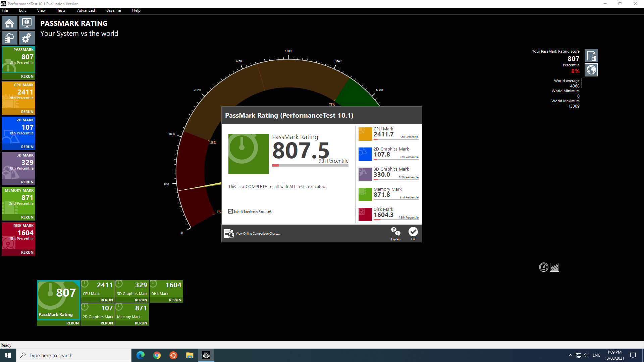Go to the Home screen icon
The width and height of the screenshot is (644, 362).
point(9,23)
